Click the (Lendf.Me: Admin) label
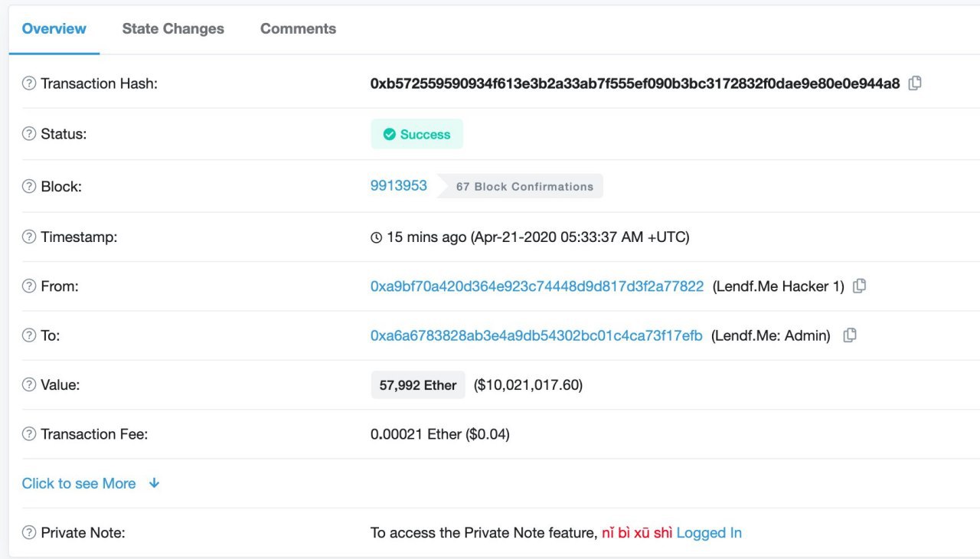 771,335
